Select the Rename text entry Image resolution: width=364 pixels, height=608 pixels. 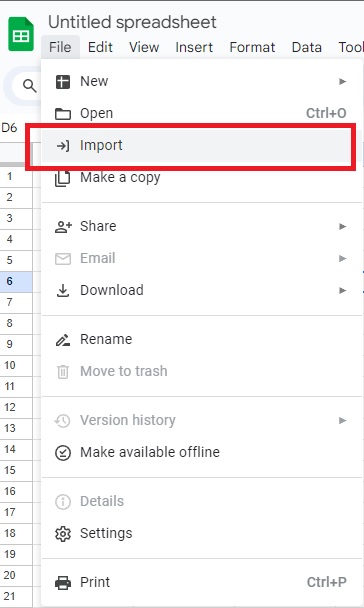(x=106, y=339)
